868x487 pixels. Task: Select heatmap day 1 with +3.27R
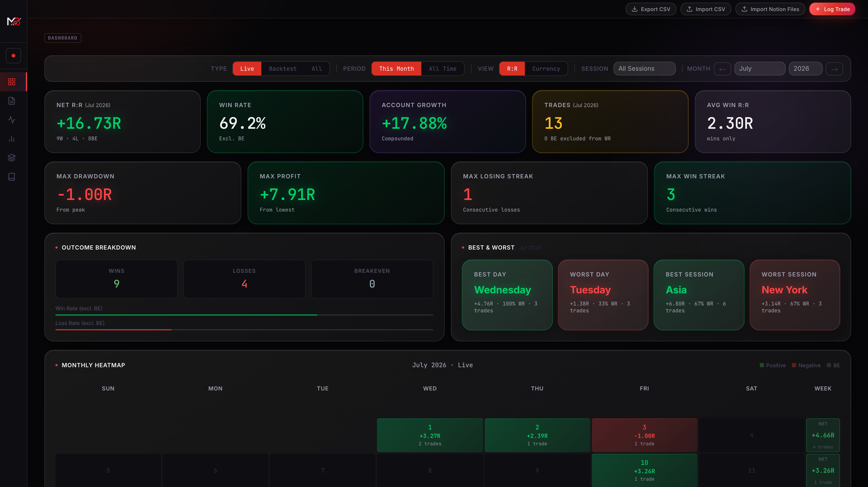[430, 435]
